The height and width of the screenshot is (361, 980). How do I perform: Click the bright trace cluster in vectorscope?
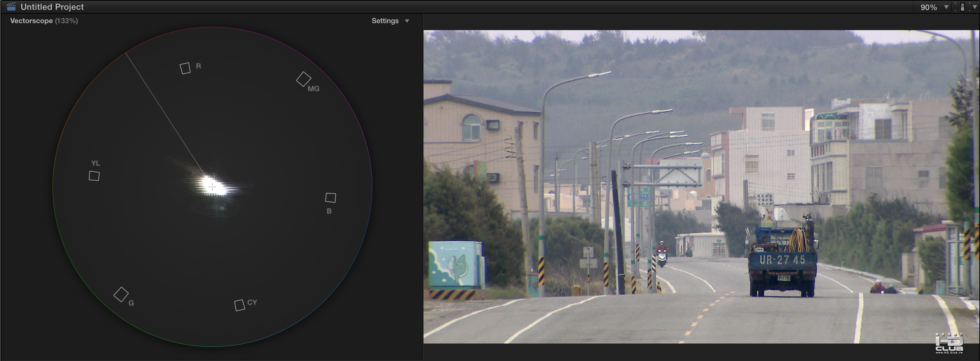click(217, 187)
